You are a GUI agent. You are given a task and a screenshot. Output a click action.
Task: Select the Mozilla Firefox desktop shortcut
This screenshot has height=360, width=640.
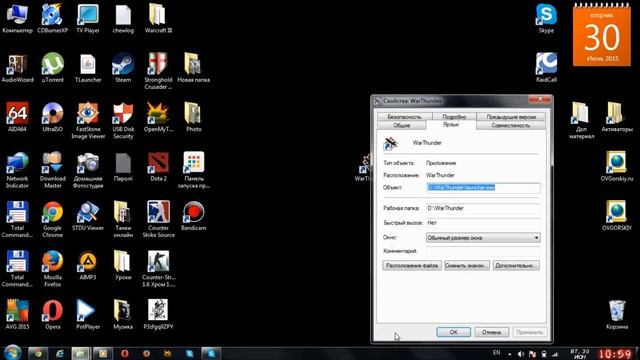[53, 269]
